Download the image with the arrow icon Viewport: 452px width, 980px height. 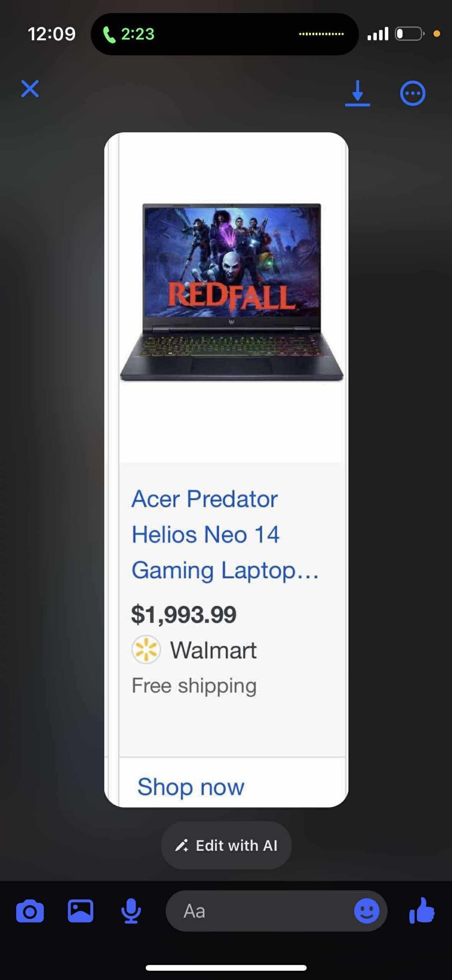pyautogui.click(x=358, y=93)
